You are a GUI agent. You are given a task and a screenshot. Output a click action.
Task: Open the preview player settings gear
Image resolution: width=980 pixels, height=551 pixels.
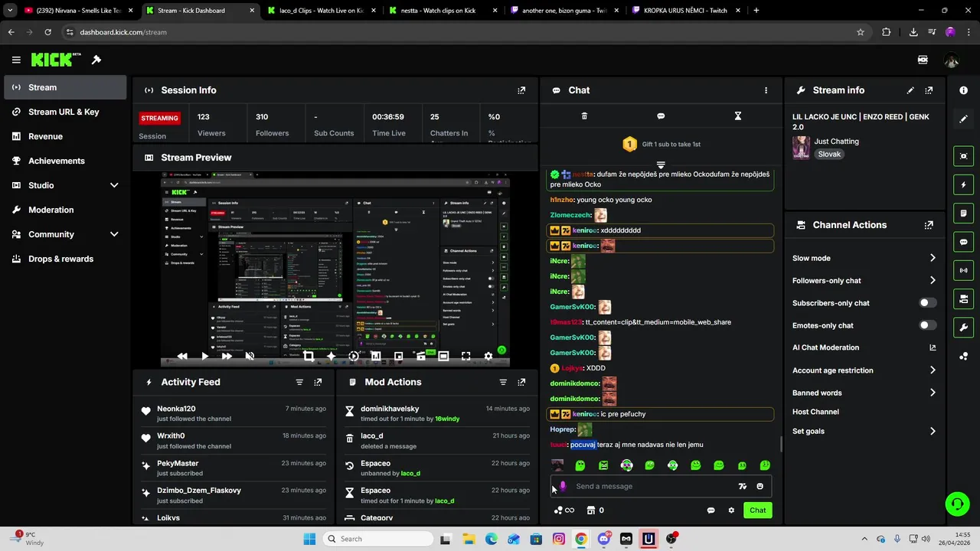coord(488,356)
